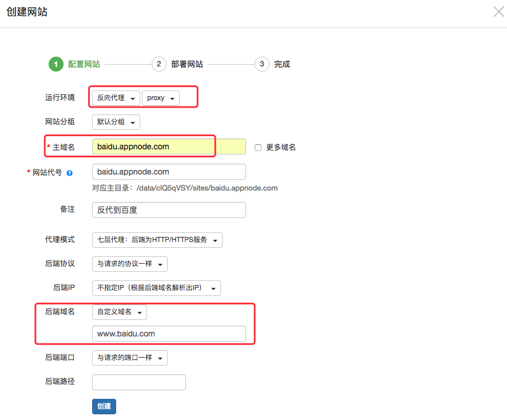Open the 反向代理 environment dropdown

[116, 98]
